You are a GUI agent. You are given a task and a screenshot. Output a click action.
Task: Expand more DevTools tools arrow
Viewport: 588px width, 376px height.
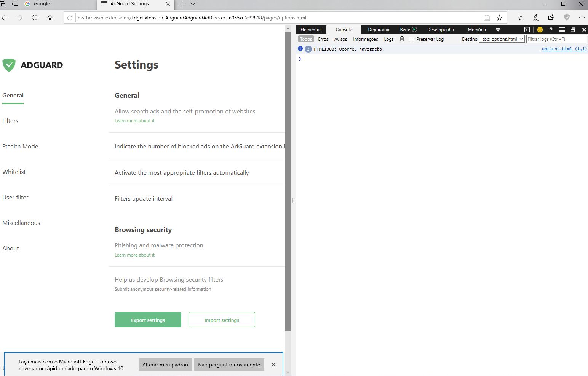pos(498,29)
